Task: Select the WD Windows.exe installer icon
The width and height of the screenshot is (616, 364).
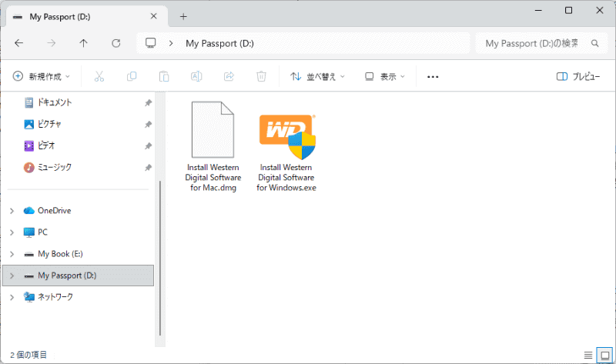Action: pyautogui.click(x=287, y=137)
